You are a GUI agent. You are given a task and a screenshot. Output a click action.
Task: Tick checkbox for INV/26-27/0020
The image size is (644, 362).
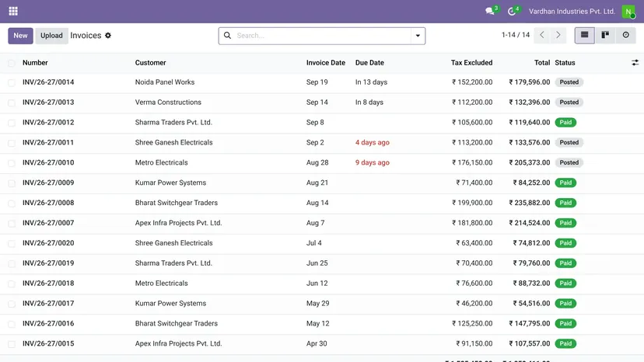12,243
